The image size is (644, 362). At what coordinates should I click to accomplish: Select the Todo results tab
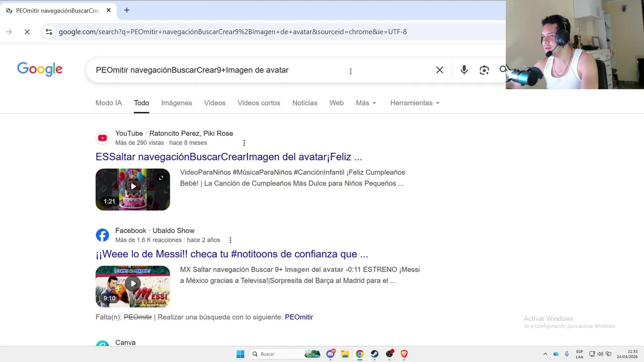141,103
